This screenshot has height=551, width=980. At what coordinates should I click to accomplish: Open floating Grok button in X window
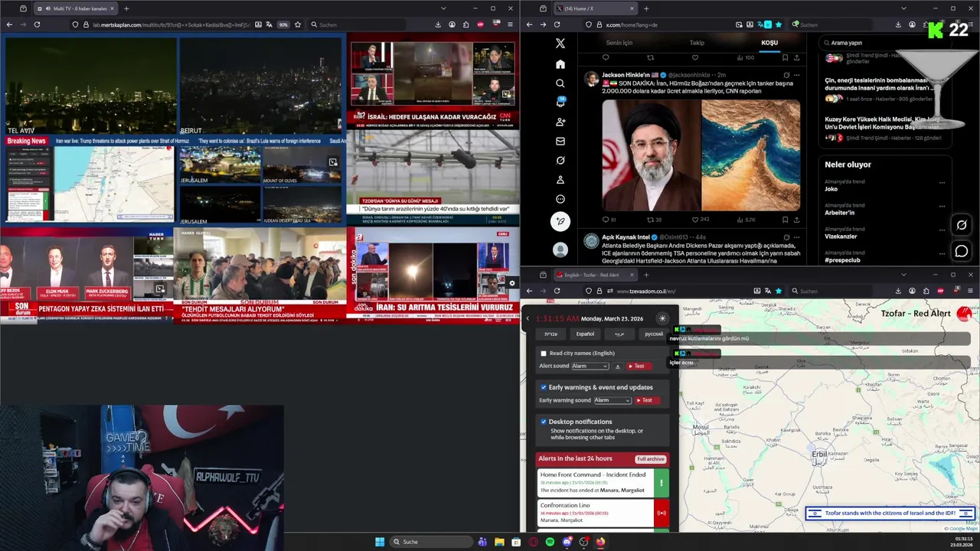pos(962,225)
